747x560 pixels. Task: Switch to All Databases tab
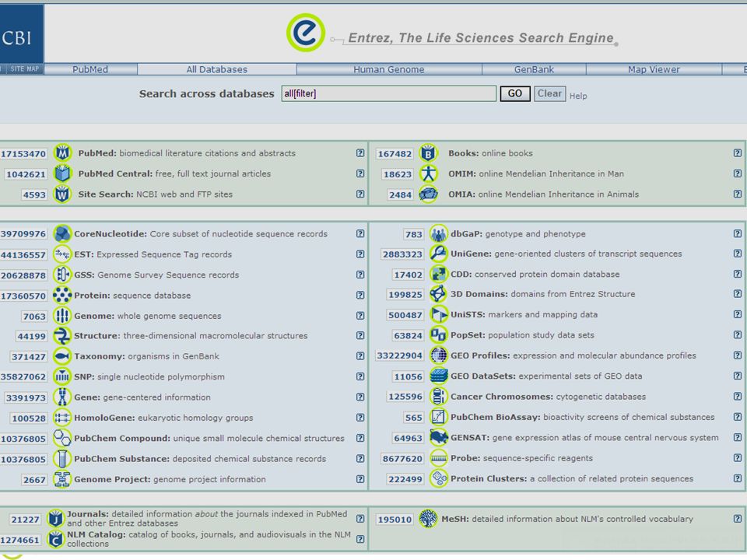(217, 69)
